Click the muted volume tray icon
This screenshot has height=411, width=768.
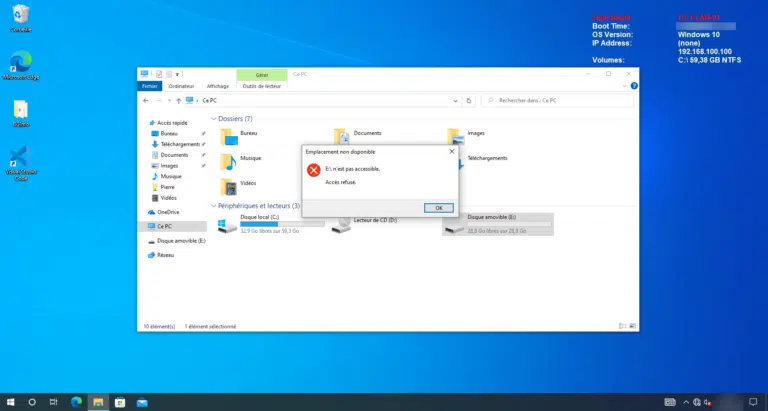[708, 402]
